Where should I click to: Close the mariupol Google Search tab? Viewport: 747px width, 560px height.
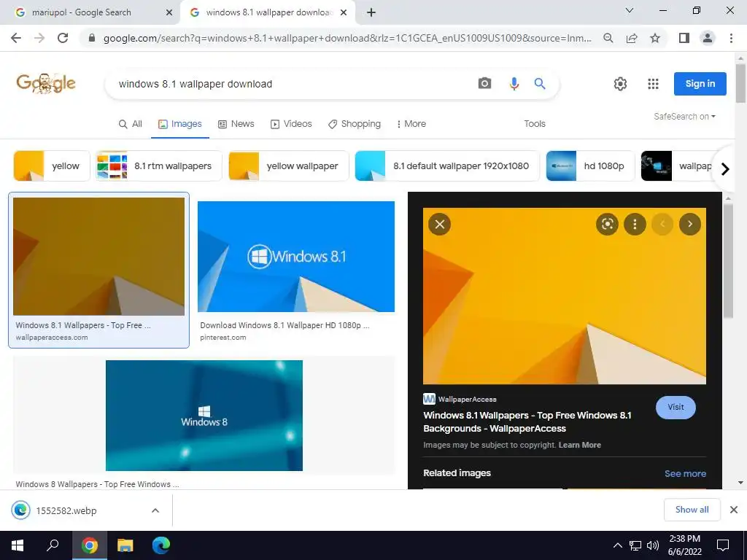169,13
